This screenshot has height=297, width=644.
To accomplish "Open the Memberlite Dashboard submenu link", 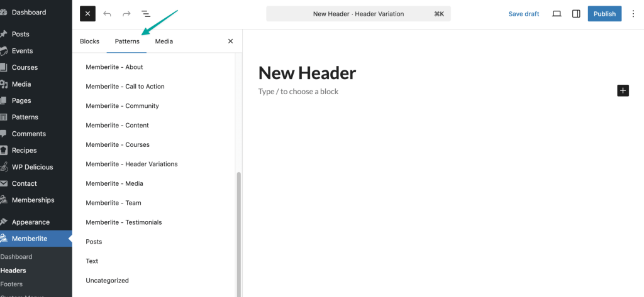I will click(x=16, y=257).
